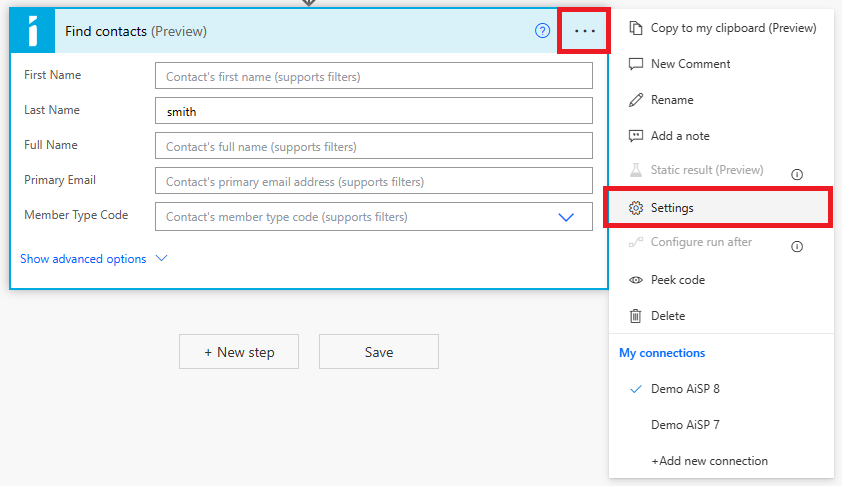Open the three-dot ellipsis action menu
Image resolution: width=842 pixels, height=486 pixels.
point(585,31)
